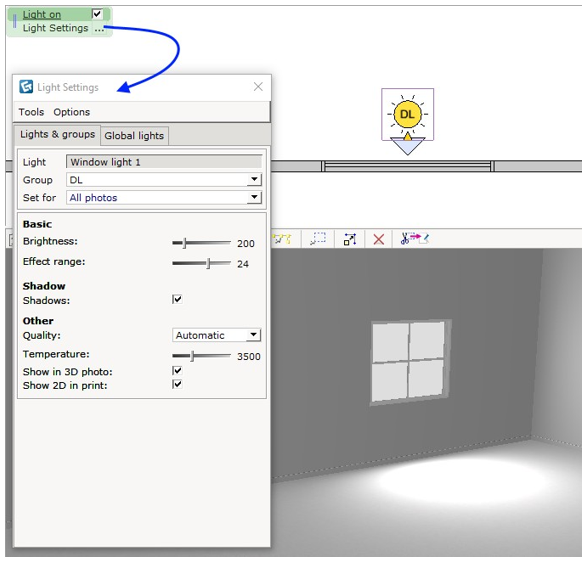
Task: Click the Temperature slider handle
Action: pyautogui.click(x=192, y=356)
